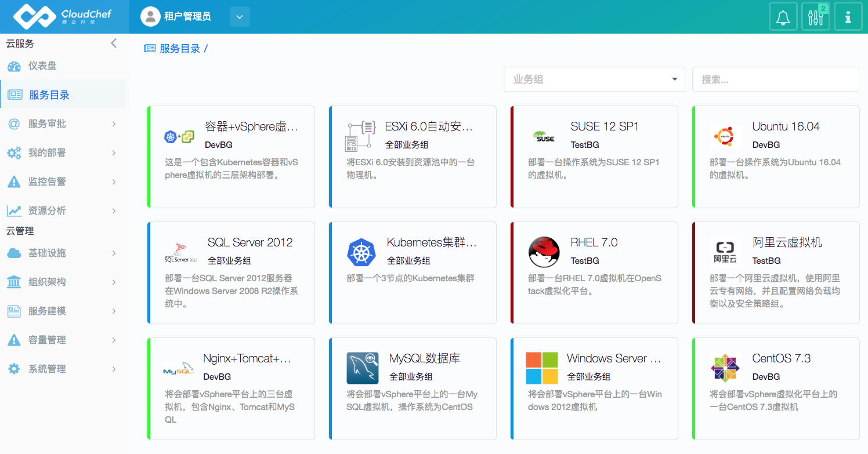The height and width of the screenshot is (454, 868).
Task: Click the 服务目录 breadcrumb link
Action: pos(180,49)
